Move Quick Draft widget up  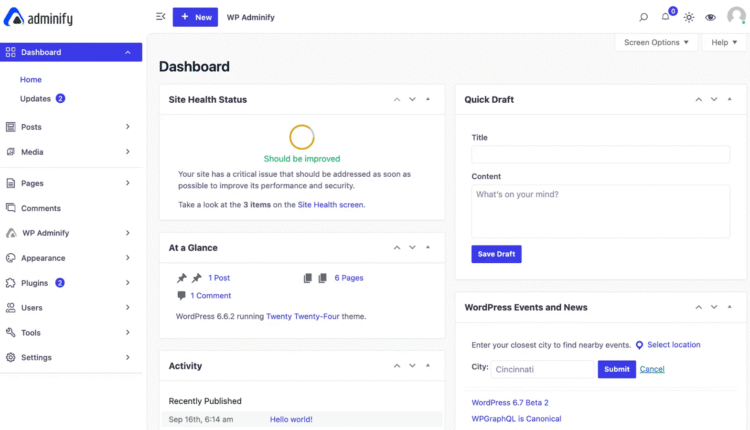click(699, 99)
